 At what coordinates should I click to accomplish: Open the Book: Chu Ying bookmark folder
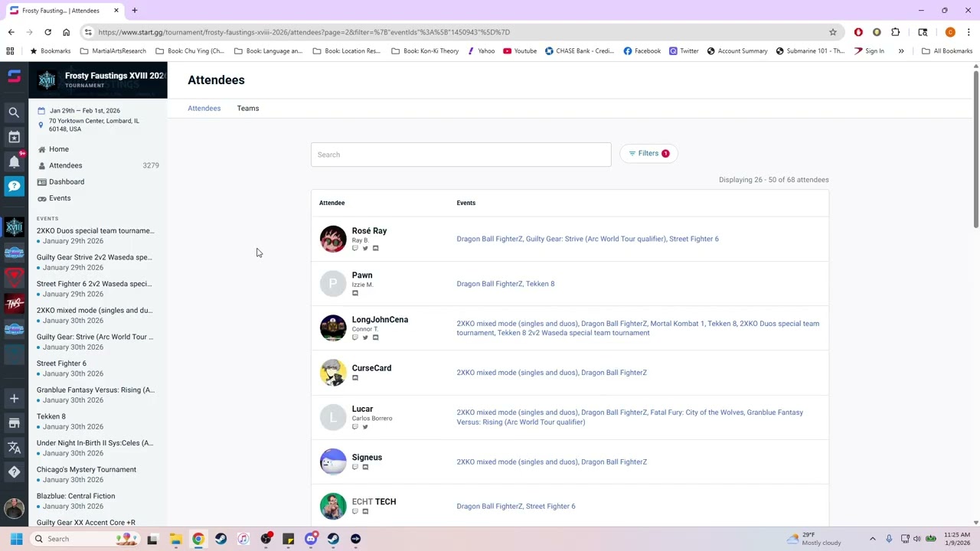[190, 51]
